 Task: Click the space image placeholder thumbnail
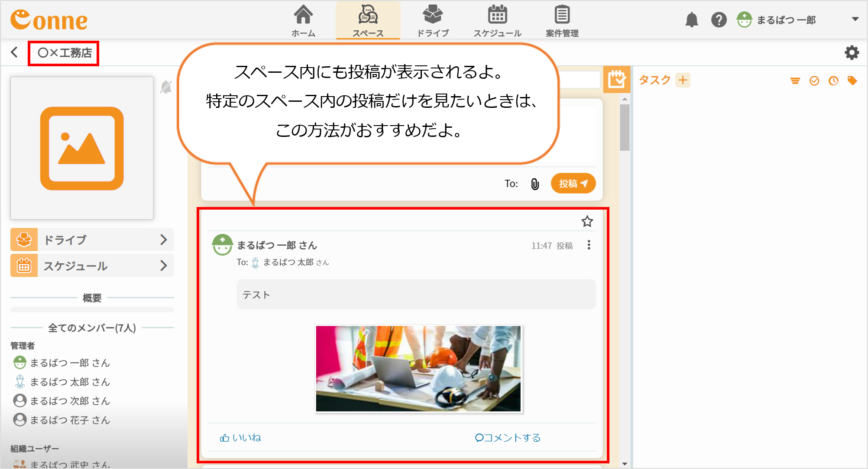82,148
